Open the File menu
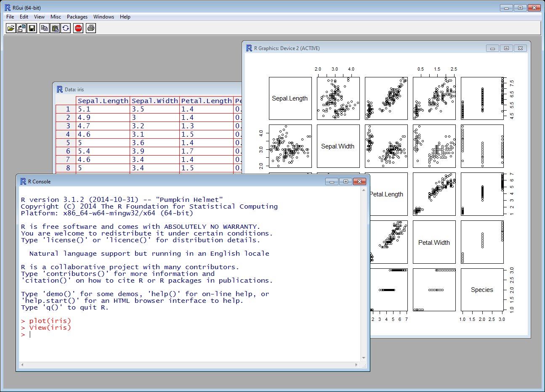 [10, 17]
